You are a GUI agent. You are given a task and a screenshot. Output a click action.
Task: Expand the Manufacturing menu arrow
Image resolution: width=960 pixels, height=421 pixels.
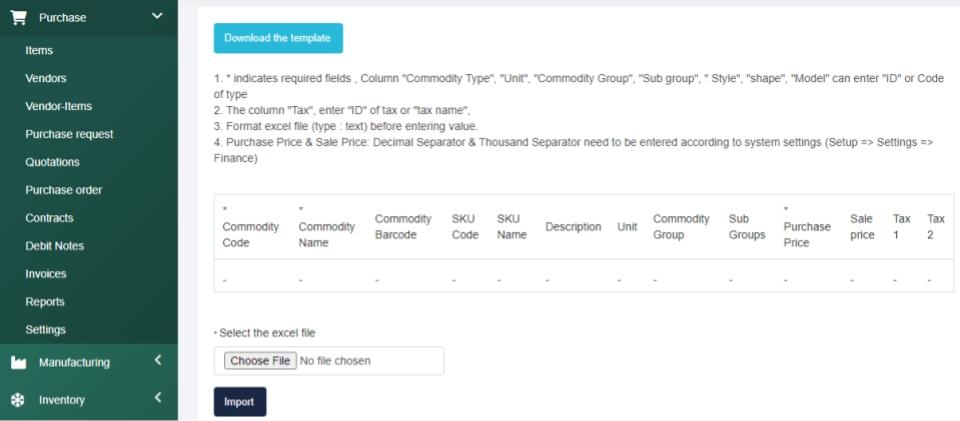tap(157, 362)
